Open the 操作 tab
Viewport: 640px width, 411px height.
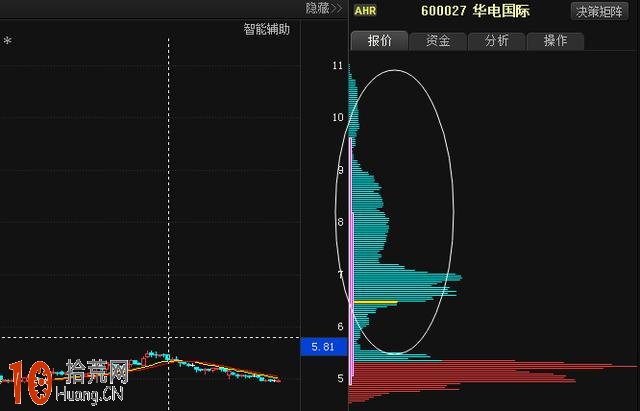coord(556,41)
